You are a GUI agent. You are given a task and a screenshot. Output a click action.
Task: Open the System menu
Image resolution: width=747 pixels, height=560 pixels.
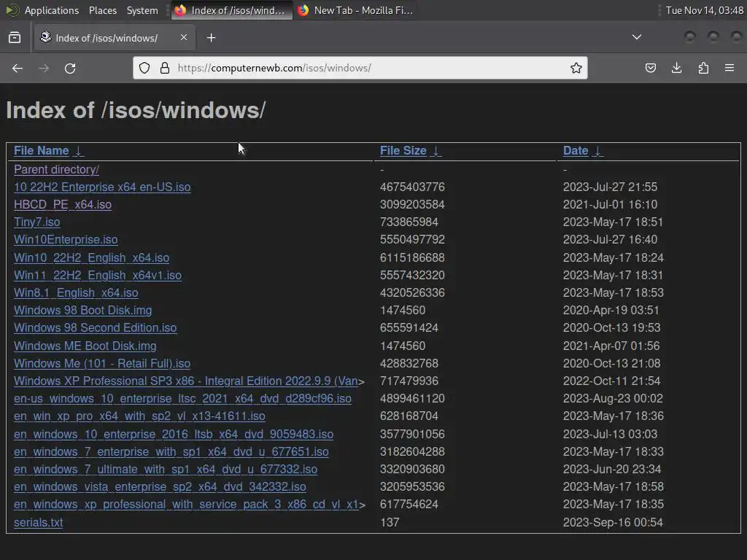point(142,10)
